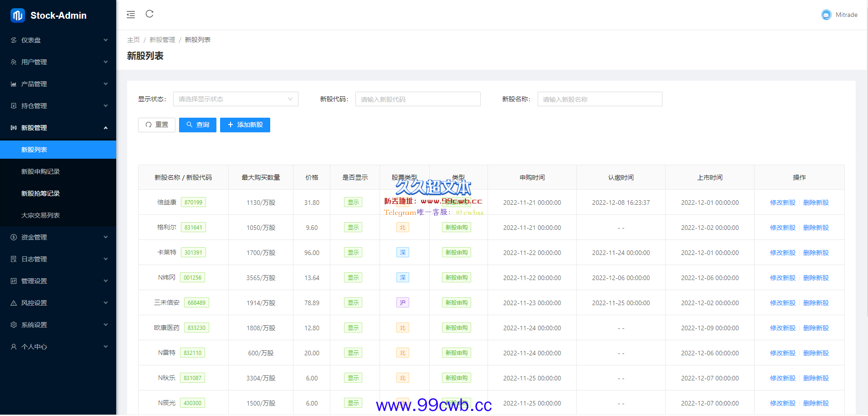Click 删除新股 for 卡莱特
The image size is (868, 416).
point(816,253)
